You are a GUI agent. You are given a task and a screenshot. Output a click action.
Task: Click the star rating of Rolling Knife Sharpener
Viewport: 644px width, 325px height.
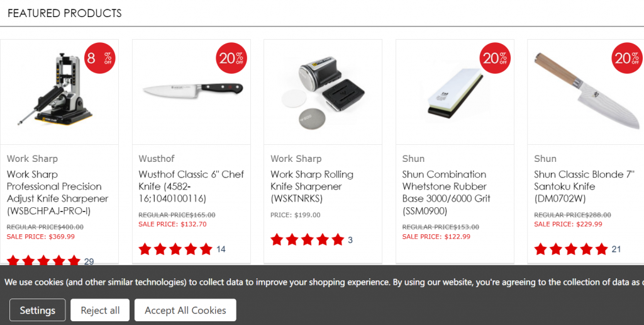[307, 239]
